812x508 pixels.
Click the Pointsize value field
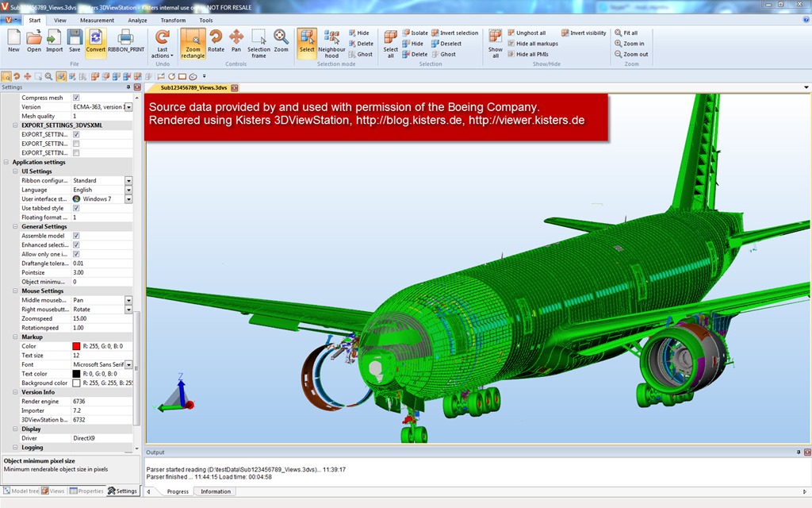pyautogui.click(x=101, y=273)
